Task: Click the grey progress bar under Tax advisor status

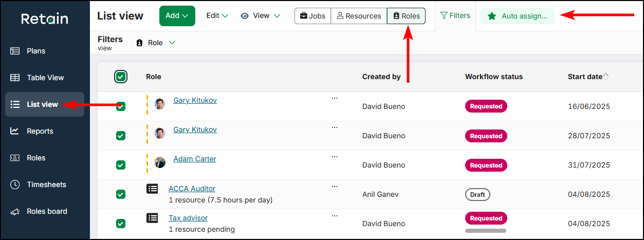Action: click(x=486, y=231)
